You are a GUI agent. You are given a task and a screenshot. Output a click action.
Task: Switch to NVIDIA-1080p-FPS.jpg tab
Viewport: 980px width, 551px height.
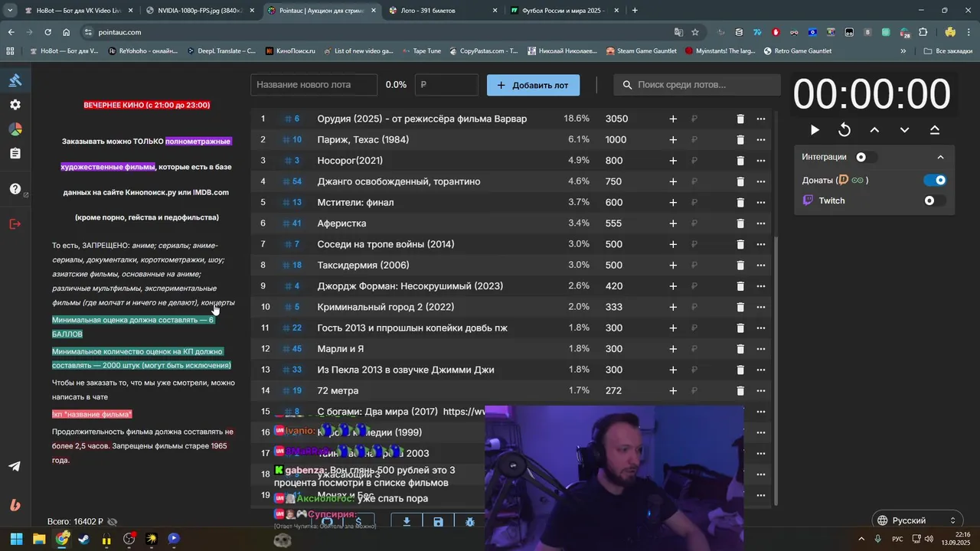(199, 11)
